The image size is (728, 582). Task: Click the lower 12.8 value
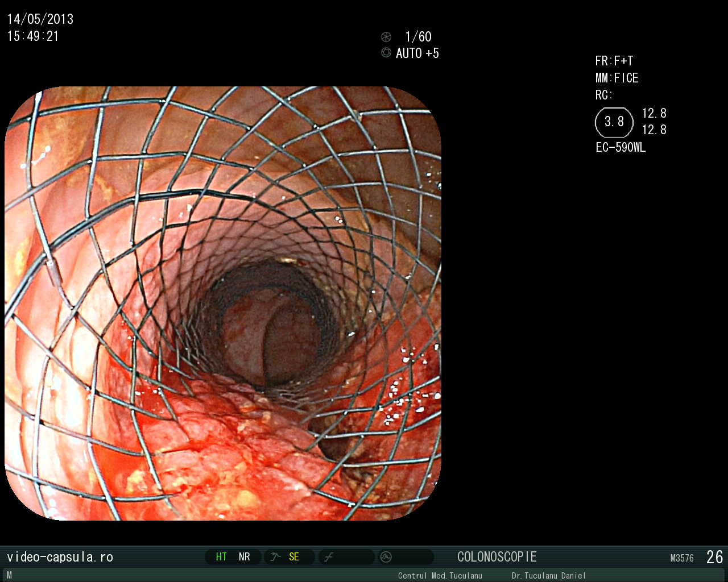(x=654, y=130)
